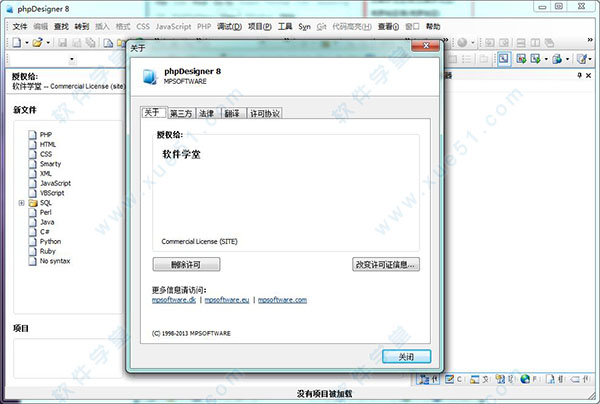Open the 项目(P) menu
The height and width of the screenshot is (404, 600).
(259, 26)
